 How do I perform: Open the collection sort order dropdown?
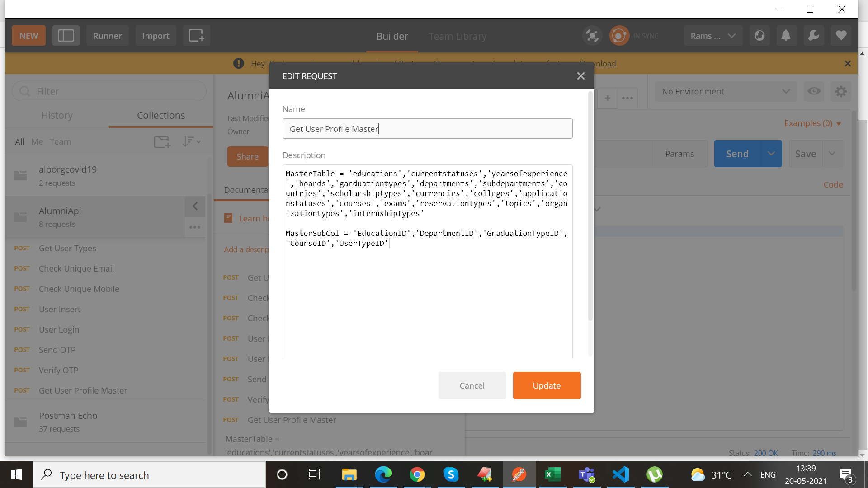191,142
